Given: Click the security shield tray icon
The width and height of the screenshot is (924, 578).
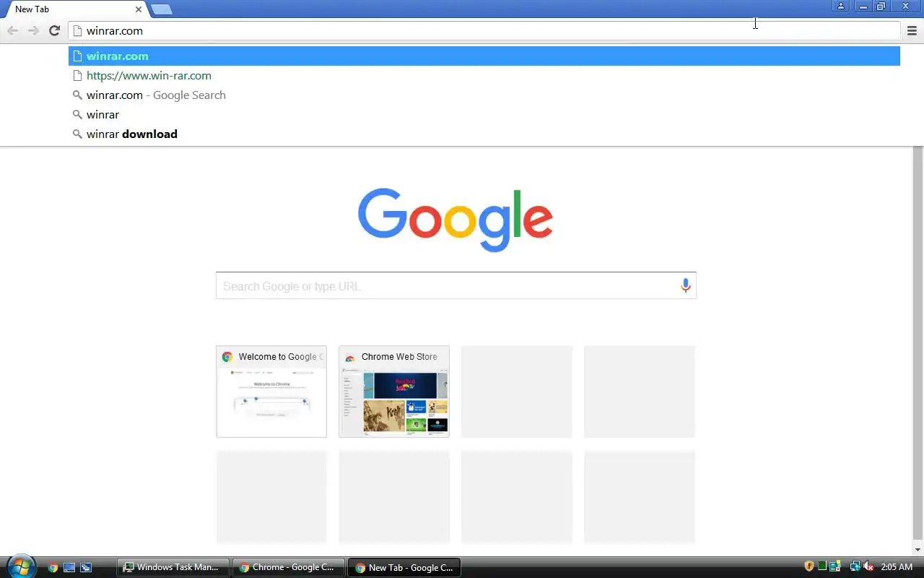Looking at the screenshot, I should click(x=809, y=566).
